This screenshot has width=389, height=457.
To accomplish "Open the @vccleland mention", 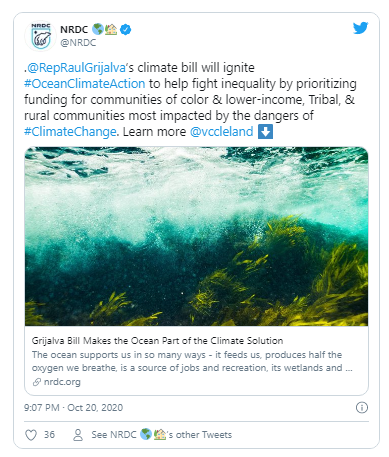I will (221, 132).
